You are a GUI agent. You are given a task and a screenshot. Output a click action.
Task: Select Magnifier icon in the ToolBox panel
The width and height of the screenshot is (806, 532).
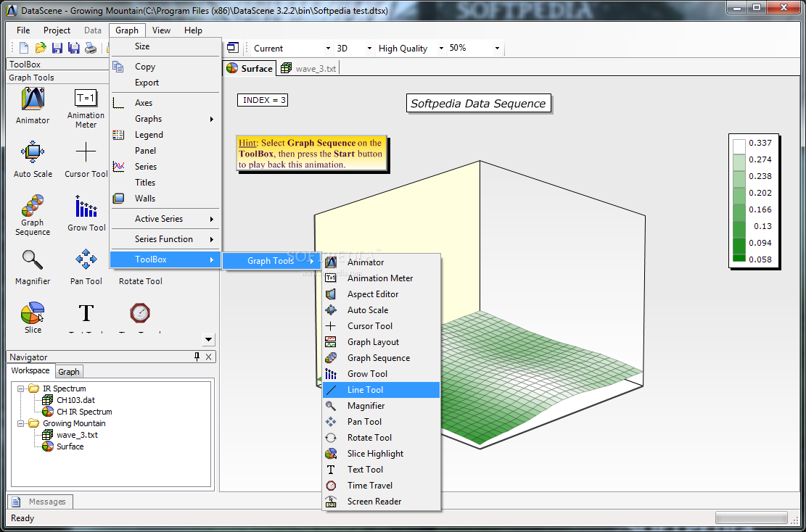click(33, 259)
